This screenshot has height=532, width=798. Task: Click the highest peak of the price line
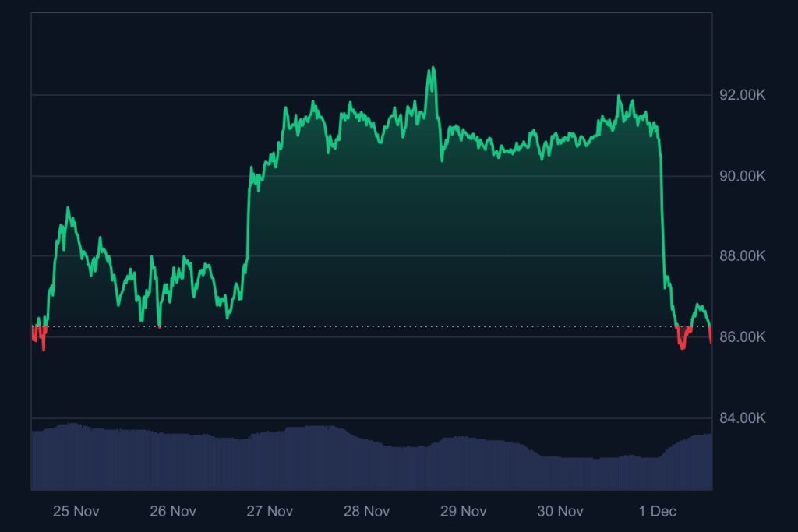tap(432, 69)
